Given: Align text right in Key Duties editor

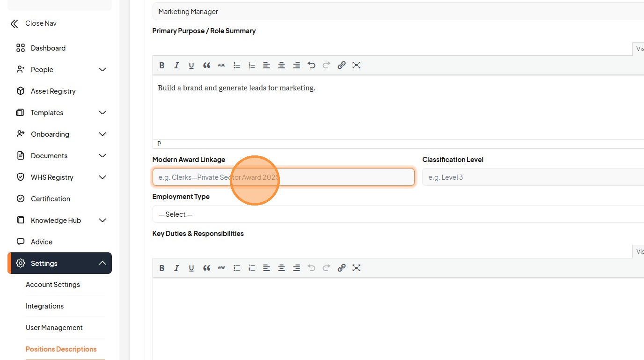Looking at the screenshot, I should (x=296, y=268).
